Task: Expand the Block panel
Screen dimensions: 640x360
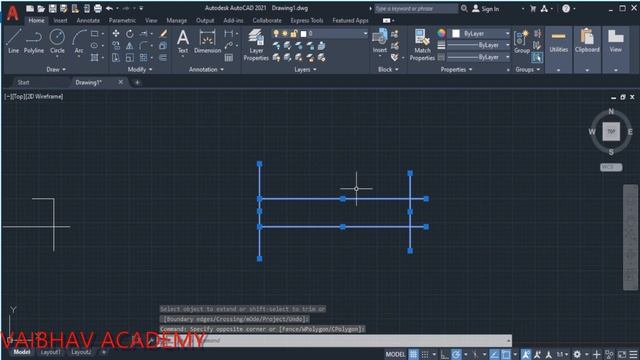Action: pos(388,69)
